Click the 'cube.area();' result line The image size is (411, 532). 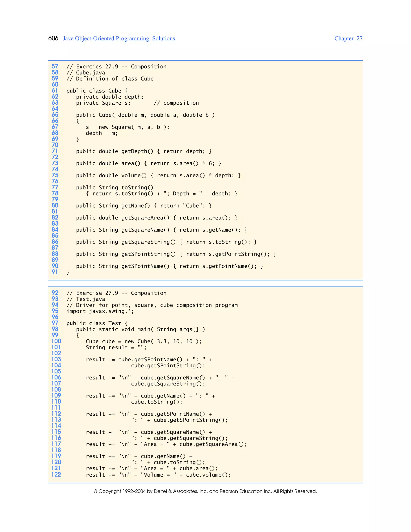click(152, 468)
